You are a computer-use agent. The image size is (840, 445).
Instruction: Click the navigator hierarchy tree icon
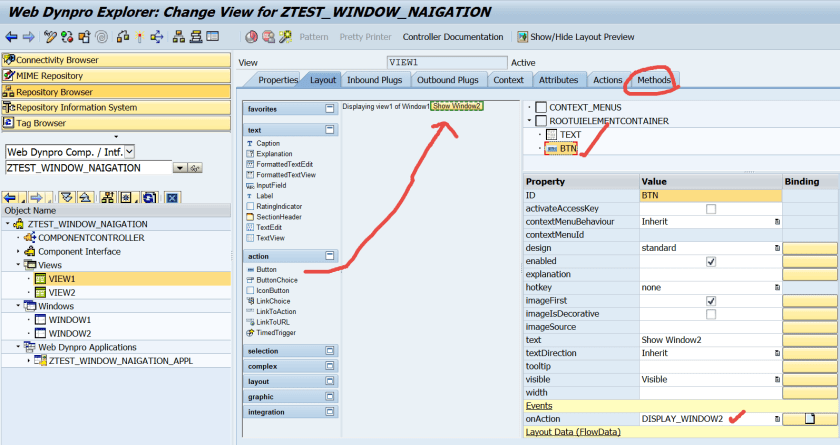coord(108,198)
